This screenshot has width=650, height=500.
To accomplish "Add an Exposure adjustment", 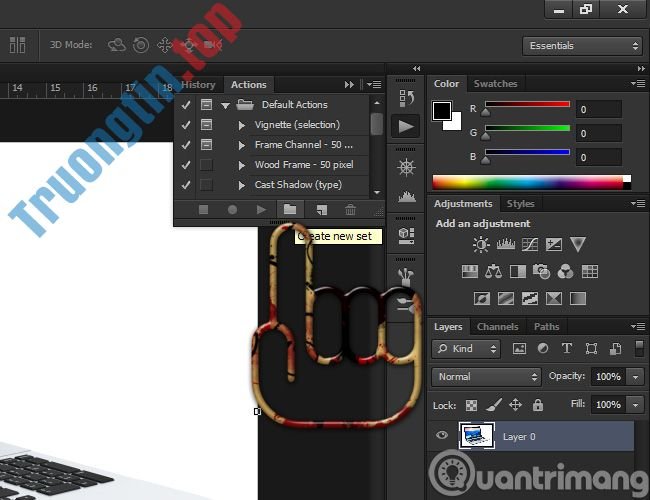I will (554, 245).
